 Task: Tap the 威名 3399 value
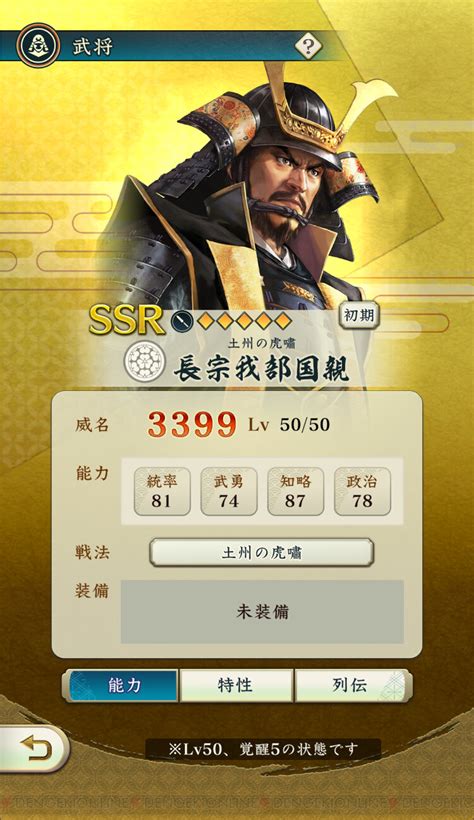(192, 424)
